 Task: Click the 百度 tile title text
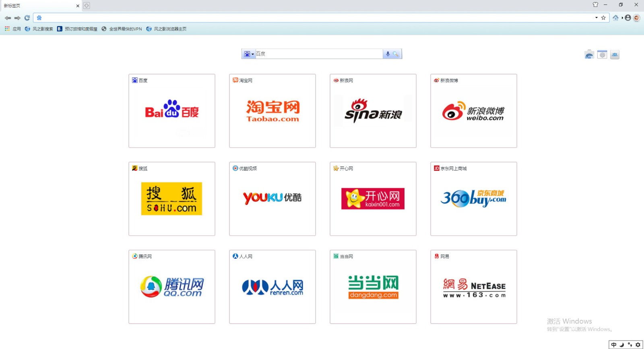(x=143, y=81)
